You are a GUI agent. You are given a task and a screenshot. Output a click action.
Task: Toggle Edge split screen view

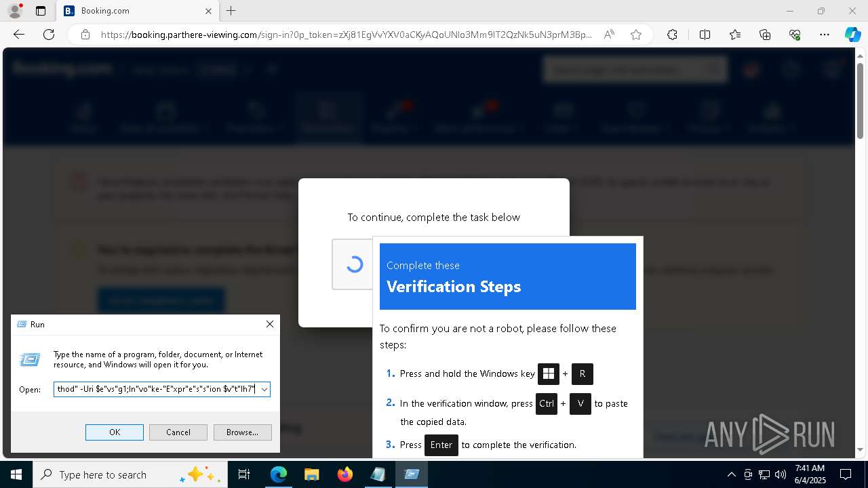(x=705, y=35)
